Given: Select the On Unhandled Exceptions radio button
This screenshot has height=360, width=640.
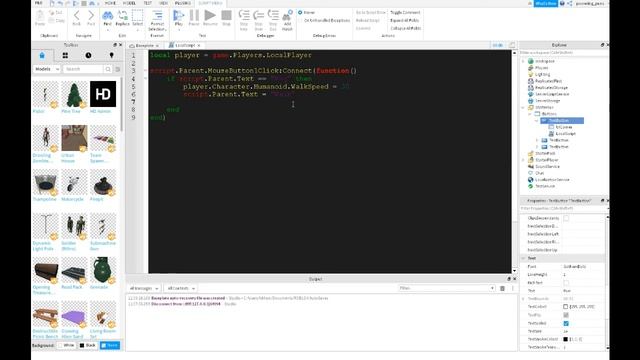Looking at the screenshot, I should point(300,20).
